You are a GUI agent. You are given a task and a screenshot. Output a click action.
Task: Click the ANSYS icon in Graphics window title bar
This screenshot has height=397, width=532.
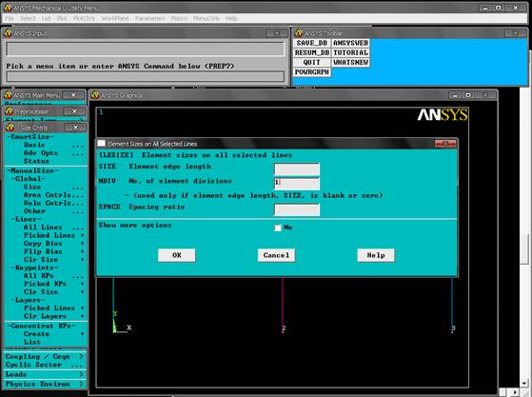(x=95, y=95)
